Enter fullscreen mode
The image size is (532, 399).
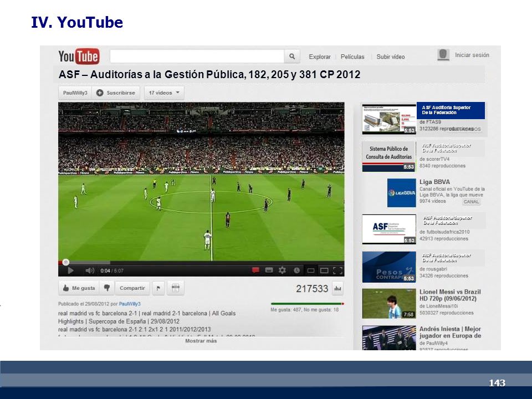[x=337, y=270]
